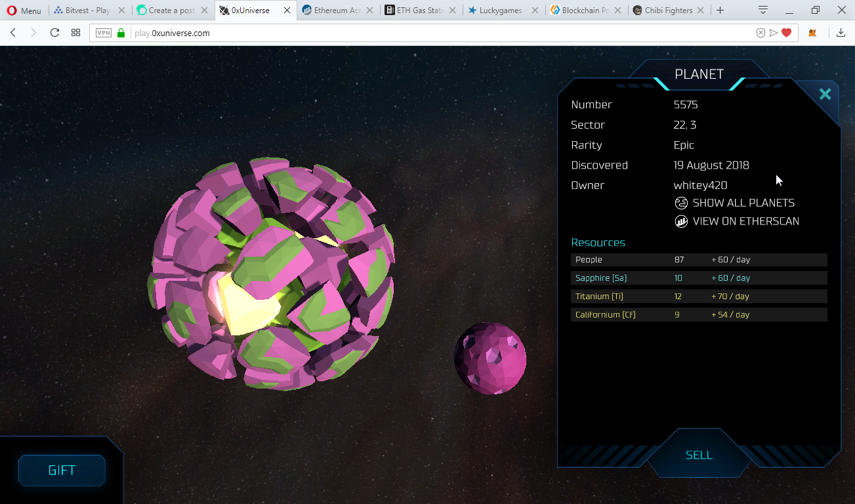Maximize the Opera browser window

tap(816, 10)
